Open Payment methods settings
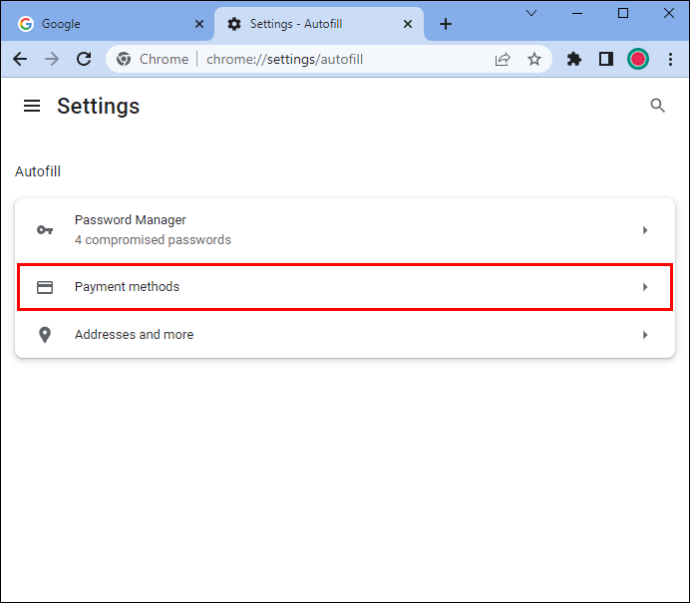This screenshot has width=690, height=603. [345, 287]
